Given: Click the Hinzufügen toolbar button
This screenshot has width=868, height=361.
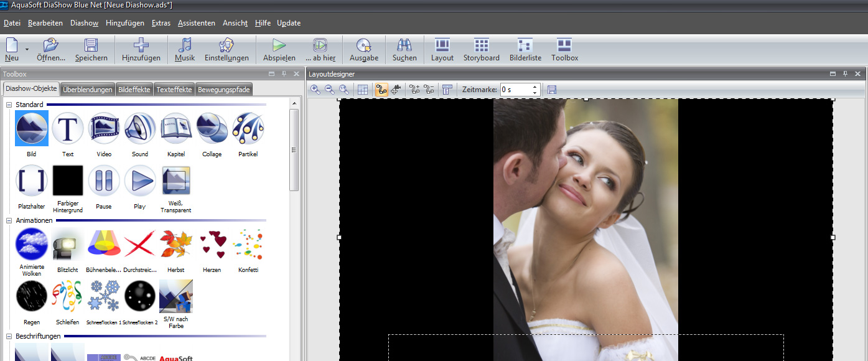Looking at the screenshot, I should 141,50.
